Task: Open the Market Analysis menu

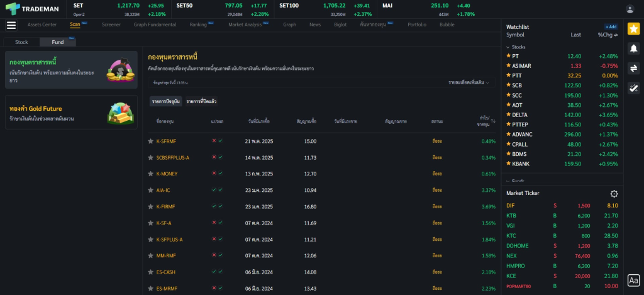Action: [x=245, y=25]
